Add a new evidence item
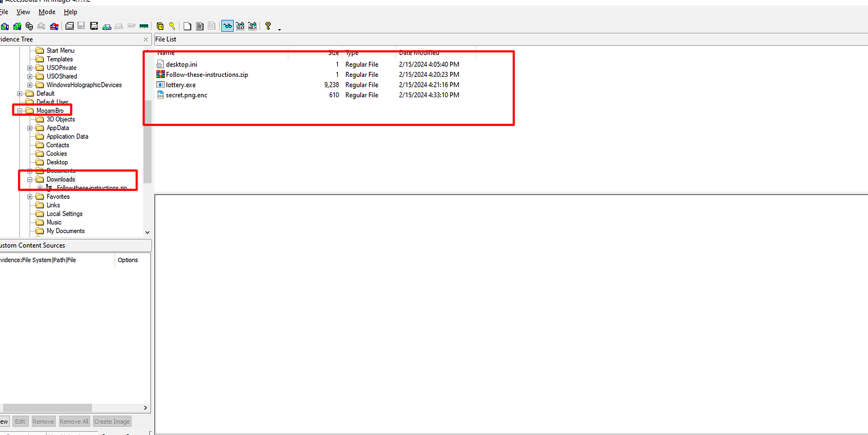Screen dimensions: 868x435 coord(4,26)
